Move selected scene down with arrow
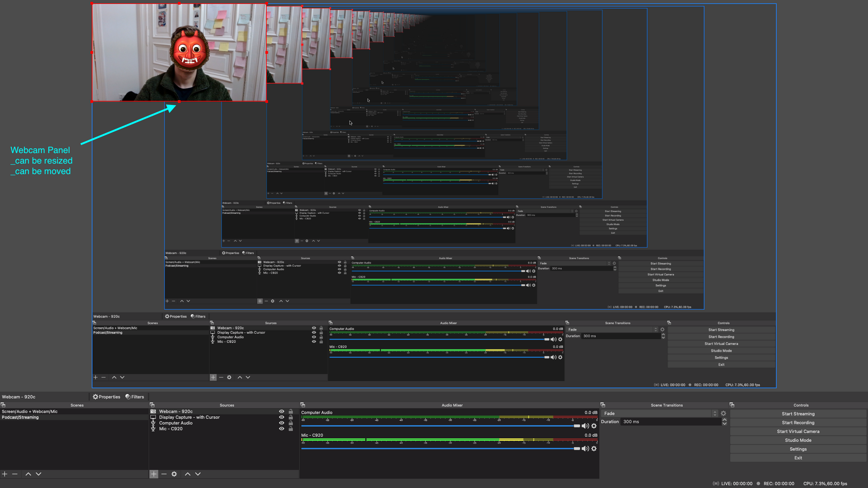 (39, 474)
